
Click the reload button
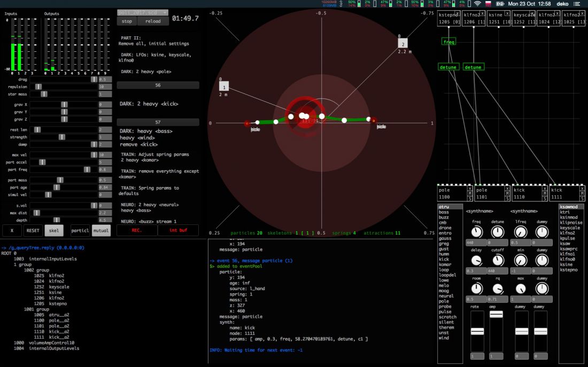[x=152, y=21]
